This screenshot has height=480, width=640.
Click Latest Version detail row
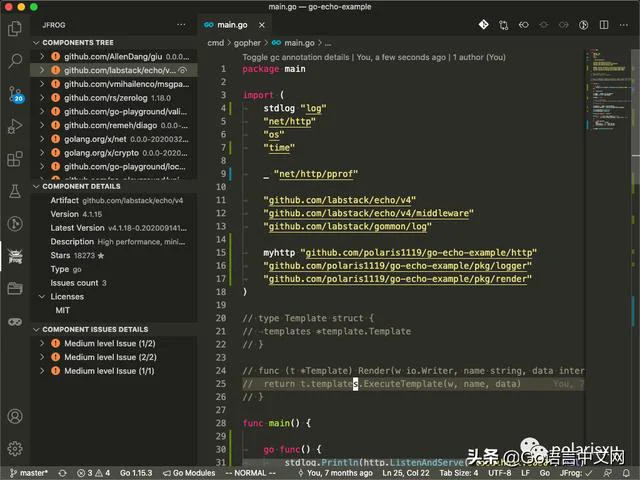[114, 228]
